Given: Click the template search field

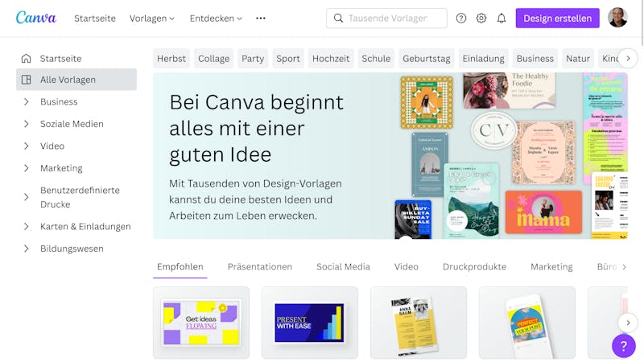Looking at the screenshot, I should (x=386, y=18).
